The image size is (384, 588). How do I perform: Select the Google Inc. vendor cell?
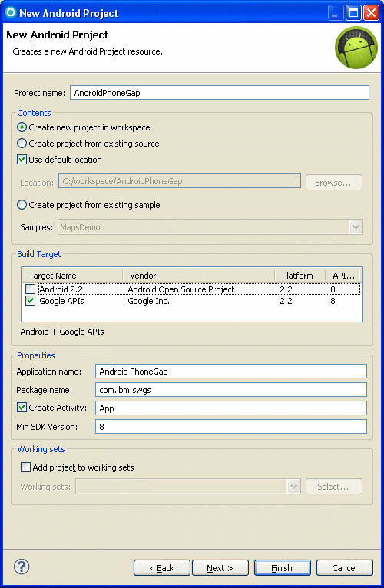(149, 301)
